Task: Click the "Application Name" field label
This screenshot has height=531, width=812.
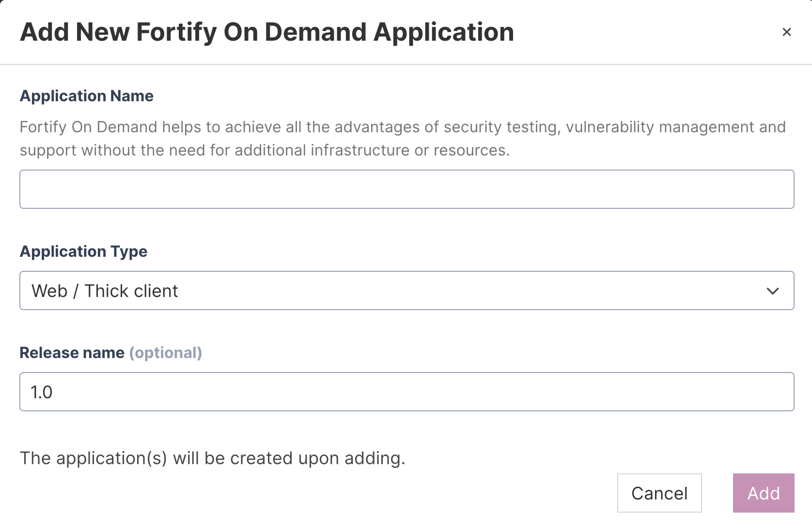Action: 87,96
